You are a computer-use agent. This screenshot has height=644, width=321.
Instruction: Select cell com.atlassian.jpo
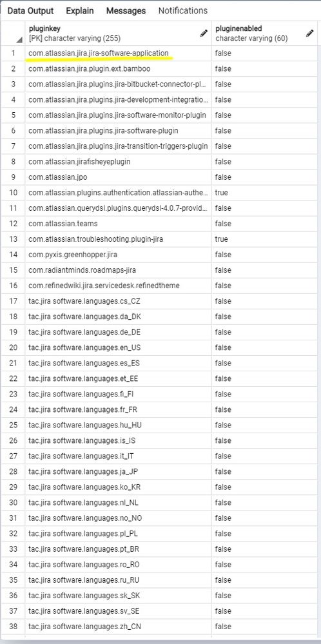click(118, 177)
